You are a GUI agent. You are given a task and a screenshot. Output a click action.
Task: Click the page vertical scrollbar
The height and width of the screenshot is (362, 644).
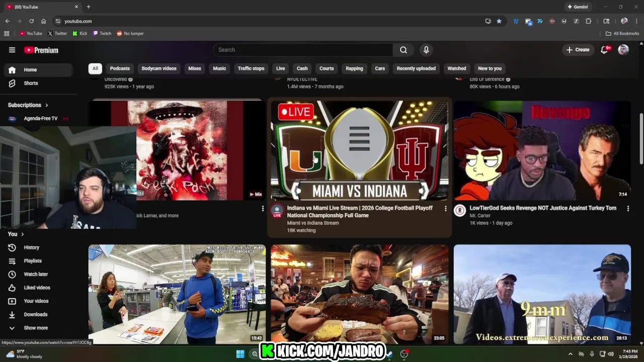[x=641, y=138]
